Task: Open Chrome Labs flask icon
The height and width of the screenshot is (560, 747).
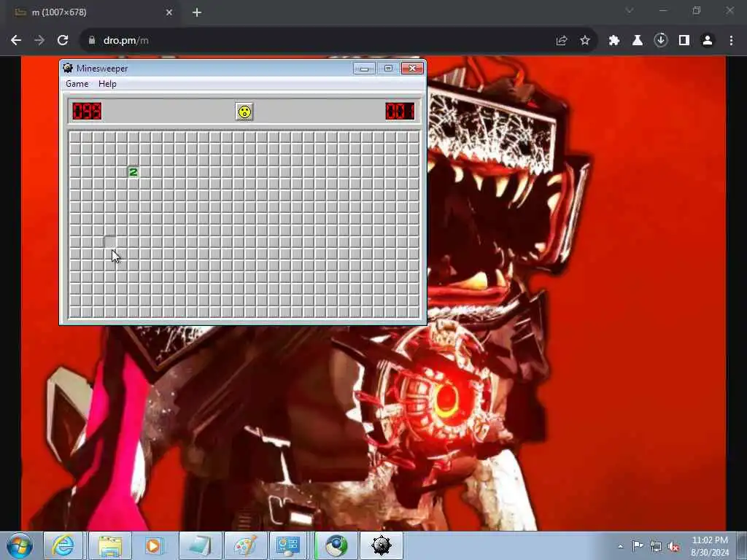Action: click(638, 41)
